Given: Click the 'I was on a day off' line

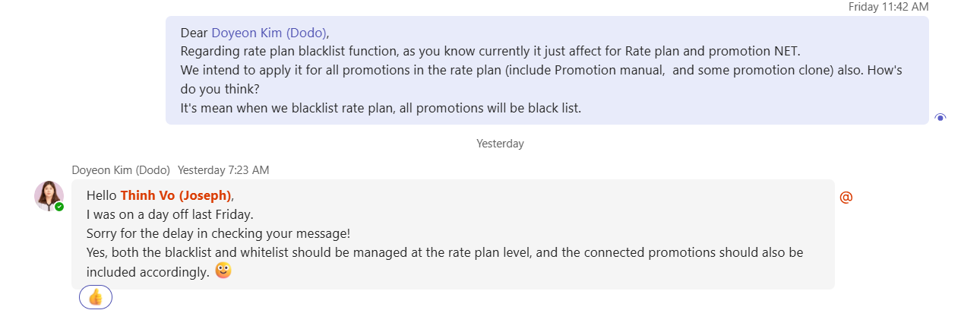Looking at the screenshot, I should 169,214.
